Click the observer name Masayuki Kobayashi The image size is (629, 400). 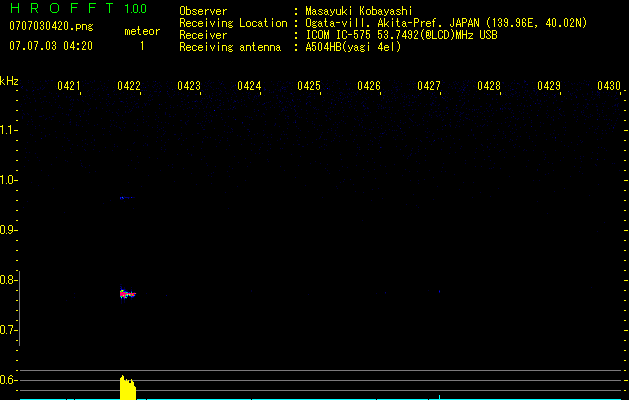(359, 11)
